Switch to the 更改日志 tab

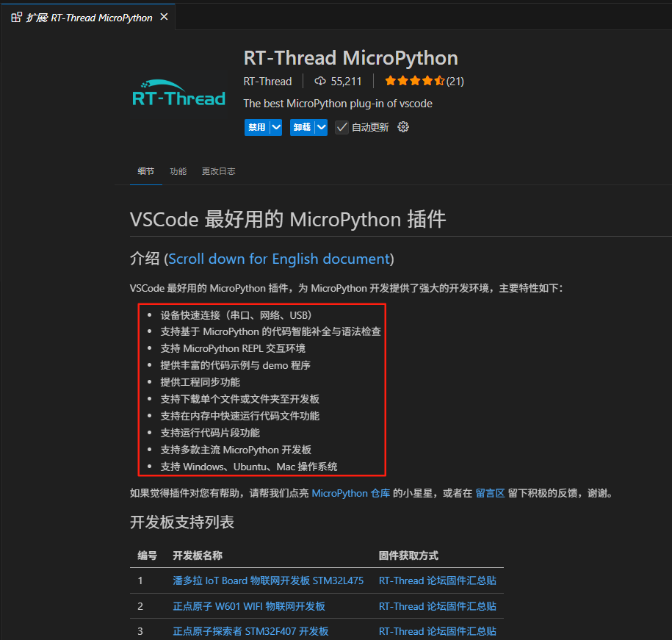[218, 171]
